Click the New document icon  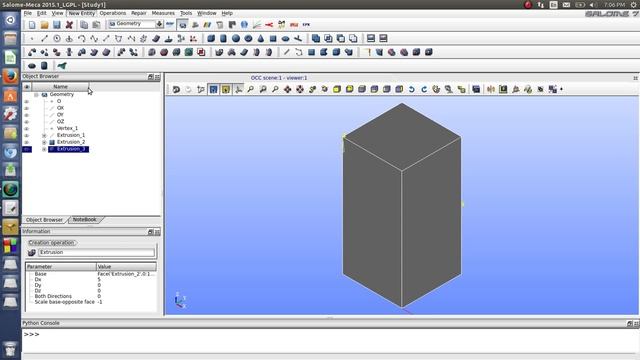coord(32,24)
